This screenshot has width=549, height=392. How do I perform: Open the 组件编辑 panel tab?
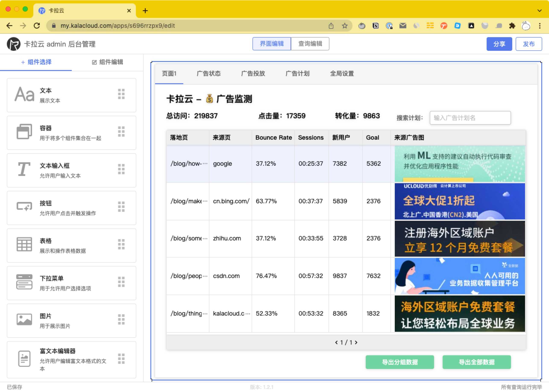(107, 62)
